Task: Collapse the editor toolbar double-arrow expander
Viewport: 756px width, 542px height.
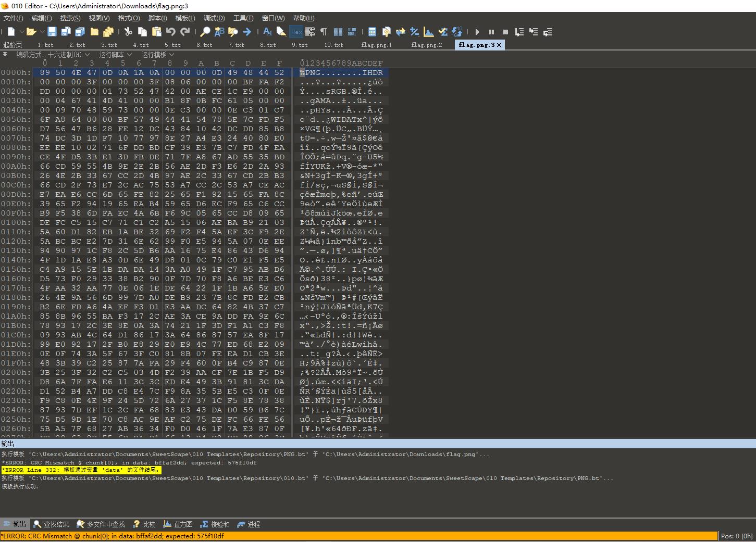Action: tap(5, 54)
